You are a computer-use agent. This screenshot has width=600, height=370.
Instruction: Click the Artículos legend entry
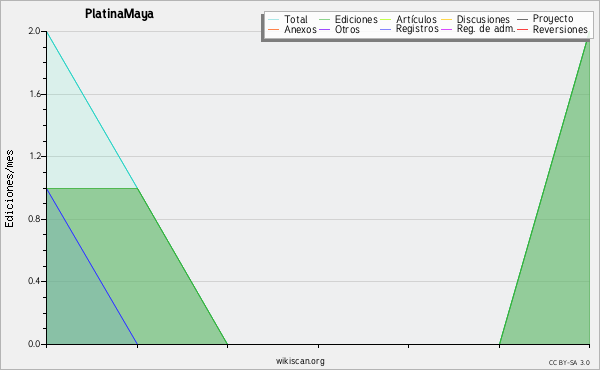coord(408,19)
